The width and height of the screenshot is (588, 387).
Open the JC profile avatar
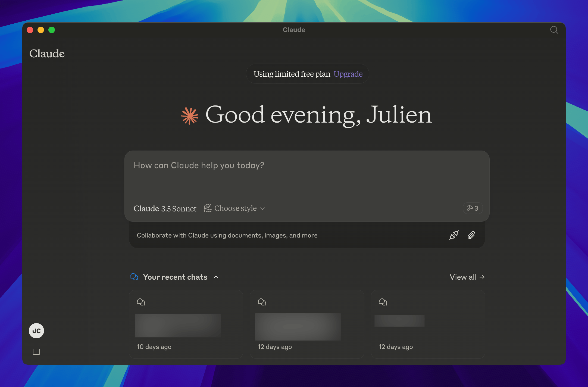pos(36,330)
